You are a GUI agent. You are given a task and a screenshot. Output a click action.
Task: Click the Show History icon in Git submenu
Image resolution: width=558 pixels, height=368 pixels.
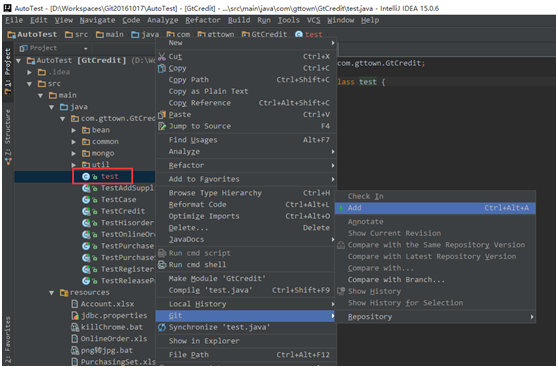(x=341, y=291)
